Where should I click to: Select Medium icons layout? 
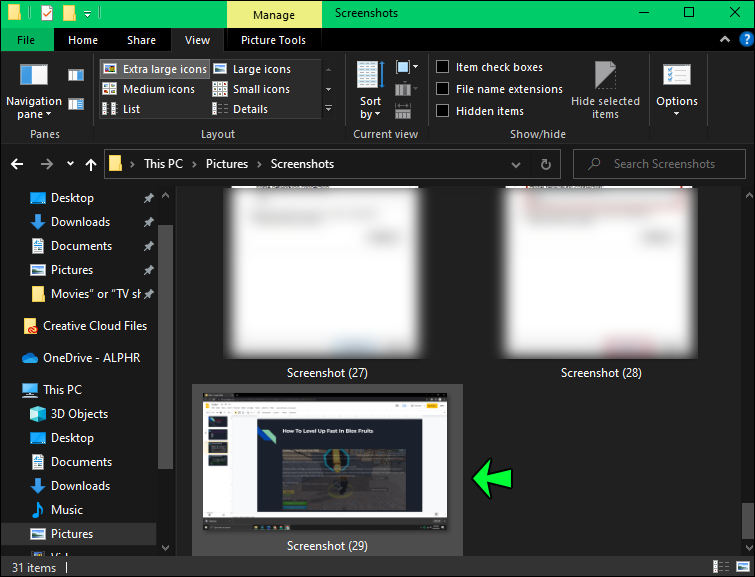click(149, 89)
